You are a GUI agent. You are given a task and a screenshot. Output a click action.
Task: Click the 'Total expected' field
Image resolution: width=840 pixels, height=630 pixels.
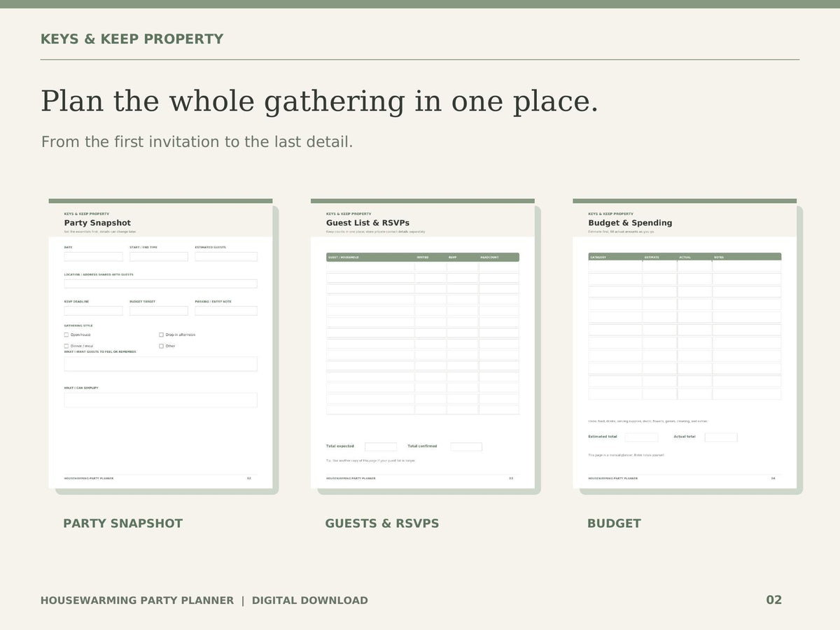(381, 447)
